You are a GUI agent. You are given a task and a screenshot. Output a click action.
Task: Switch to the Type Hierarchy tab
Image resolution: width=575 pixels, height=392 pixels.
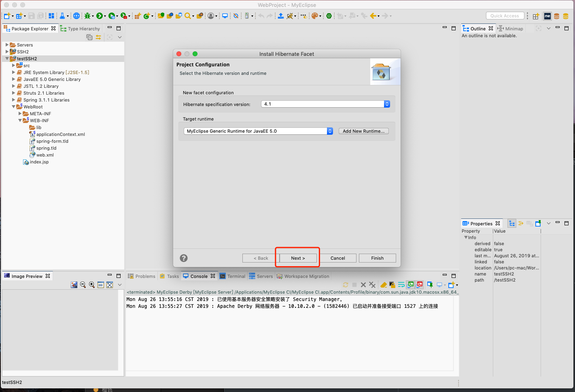(80, 29)
